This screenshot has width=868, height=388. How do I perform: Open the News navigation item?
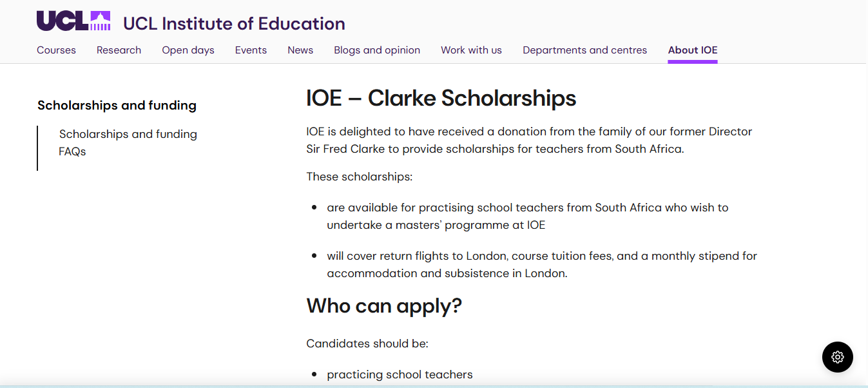pyautogui.click(x=300, y=50)
